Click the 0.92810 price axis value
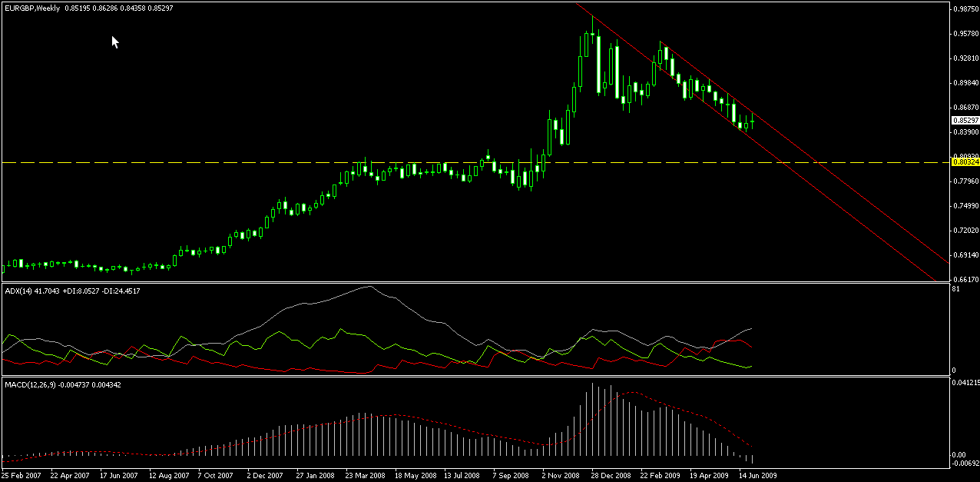 point(965,58)
